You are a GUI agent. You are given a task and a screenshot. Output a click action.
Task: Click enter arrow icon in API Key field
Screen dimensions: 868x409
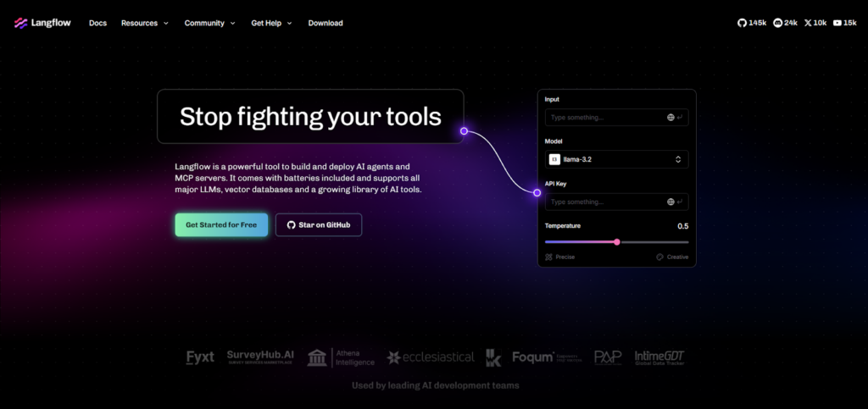click(x=679, y=202)
